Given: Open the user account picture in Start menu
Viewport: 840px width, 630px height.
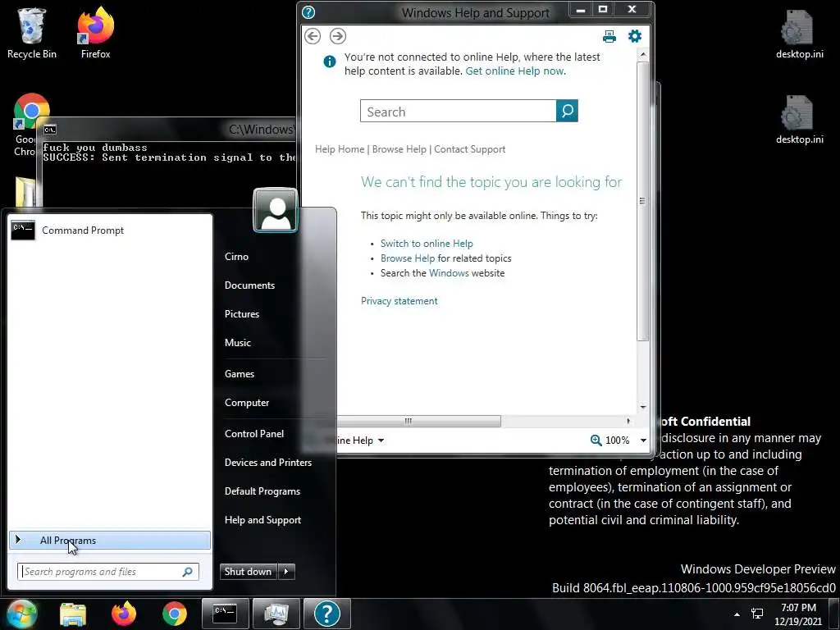Looking at the screenshot, I should click(276, 210).
